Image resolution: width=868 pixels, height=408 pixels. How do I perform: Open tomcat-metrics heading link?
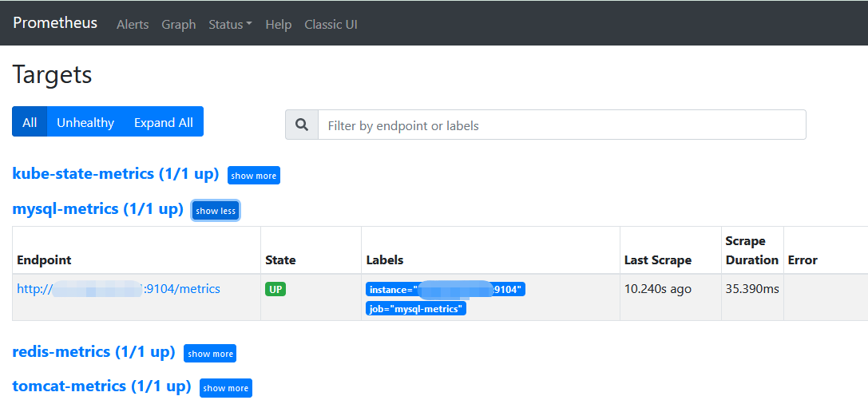[x=102, y=386]
